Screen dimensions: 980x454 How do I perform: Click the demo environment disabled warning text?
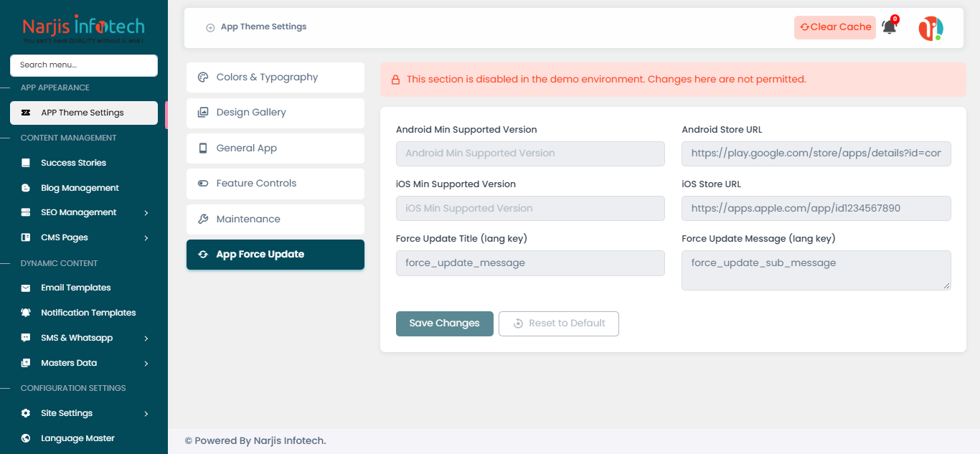pyautogui.click(x=606, y=80)
